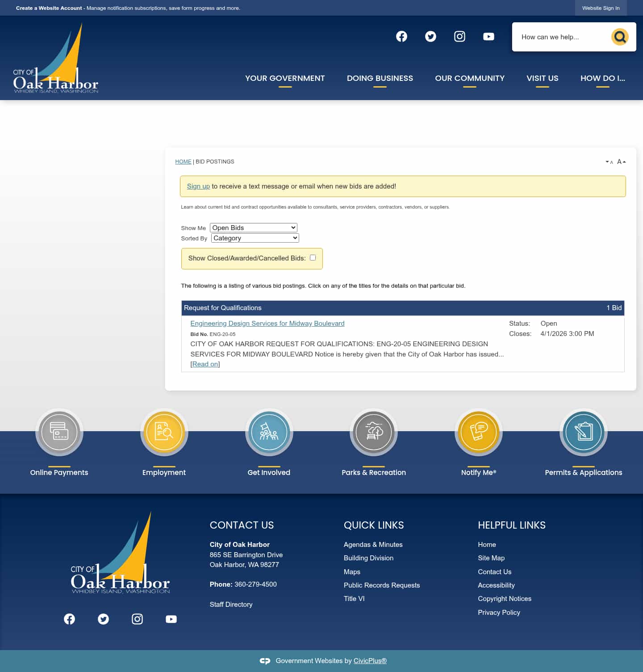Select the Online Payments circle icon
Image resolution: width=643 pixels, height=672 pixels.
(59, 432)
